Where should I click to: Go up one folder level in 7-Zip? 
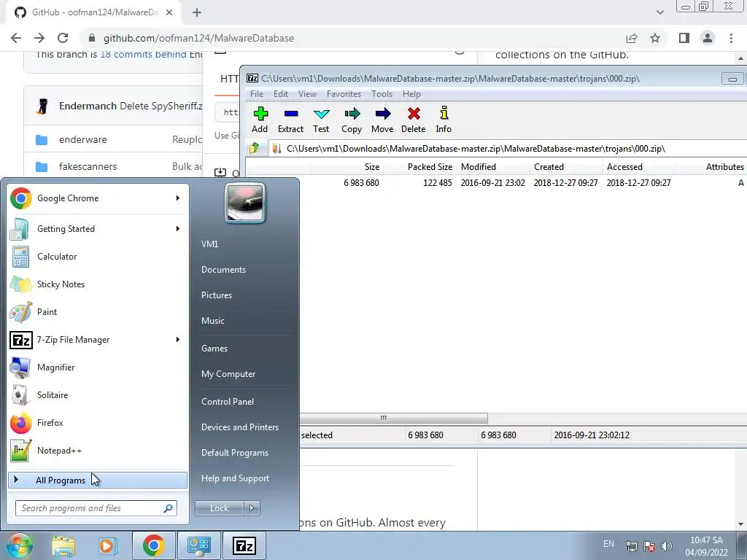(255, 148)
